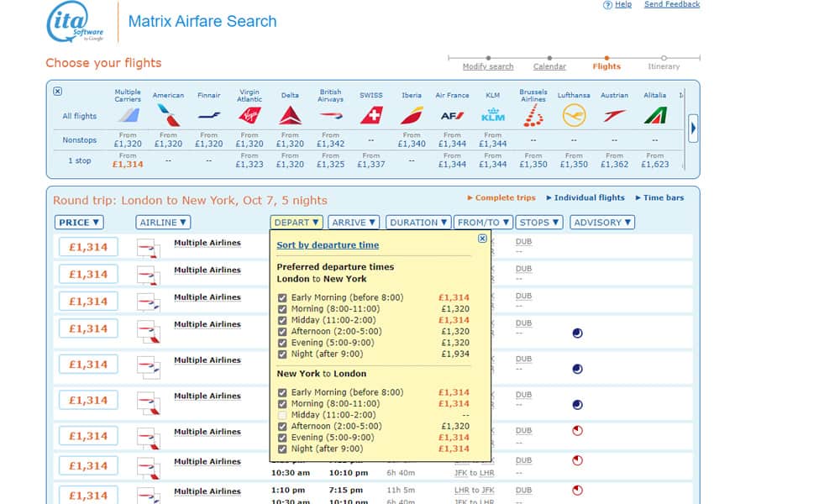Viewport: 840px width, 504px height.
Task: Open the AIRLINE filter dropdown
Action: click(x=163, y=223)
